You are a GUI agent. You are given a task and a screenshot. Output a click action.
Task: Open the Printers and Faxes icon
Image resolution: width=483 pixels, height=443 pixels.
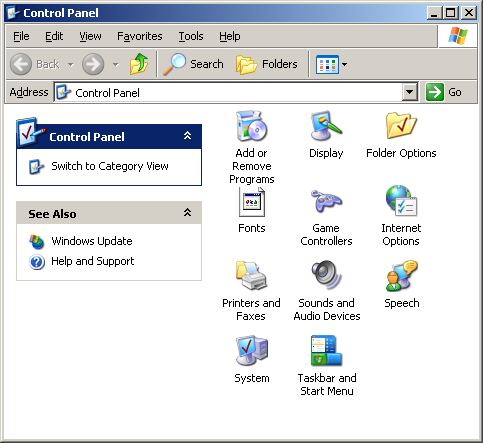252,276
